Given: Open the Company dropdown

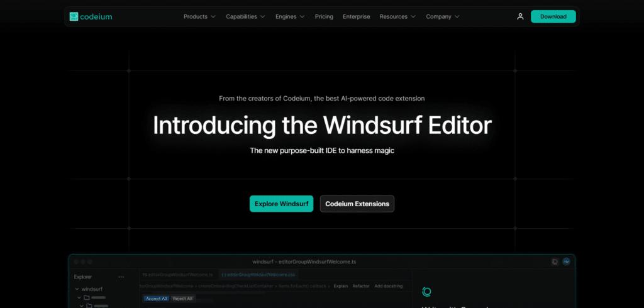Looking at the screenshot, I should [x=443, y=16].
